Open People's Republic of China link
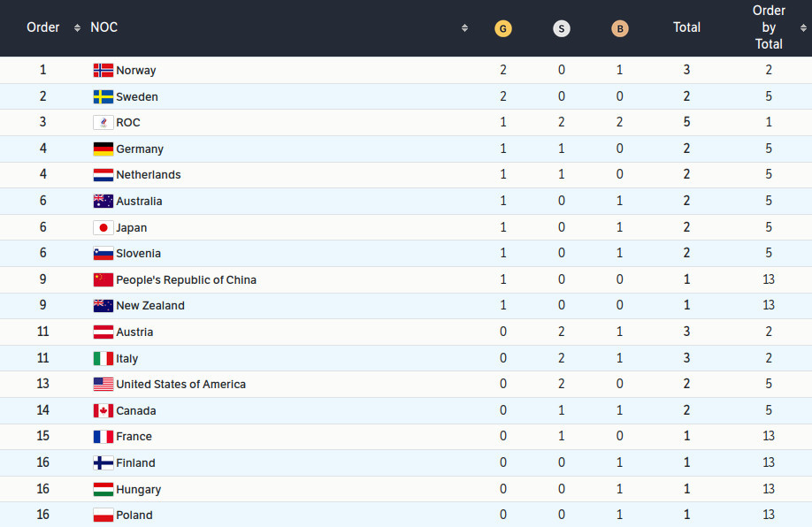This screenshot has width=812, height=527. click(x=186, y=279)
